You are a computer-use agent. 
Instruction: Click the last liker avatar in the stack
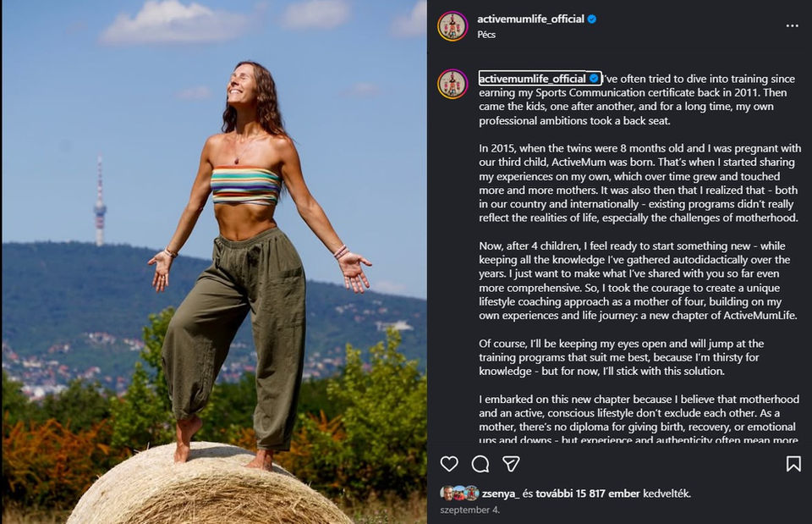[470, 492]
